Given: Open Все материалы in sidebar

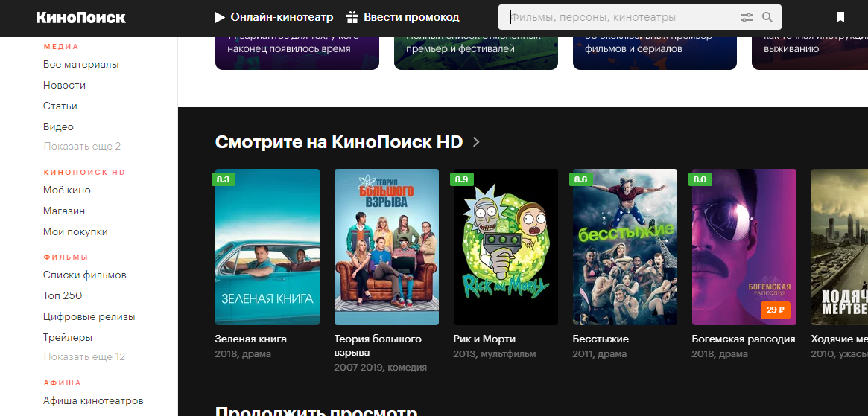Looking at the screenshot, I should (x=80, y=65).
